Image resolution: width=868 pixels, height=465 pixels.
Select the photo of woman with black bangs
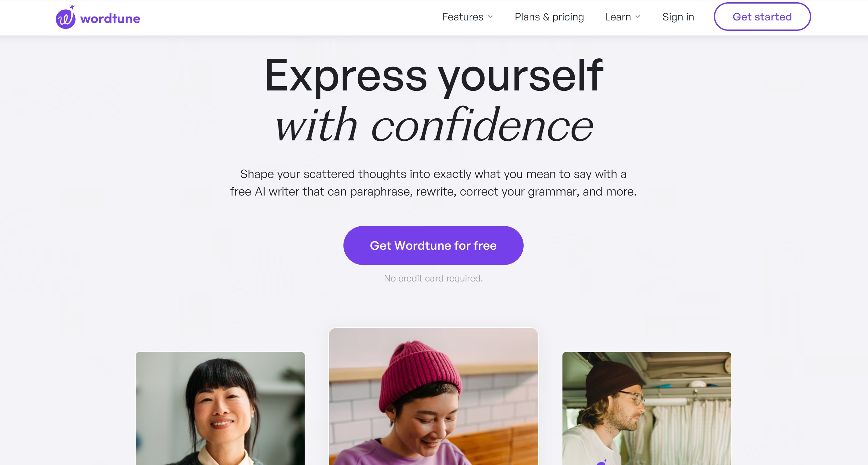[x=220, y=409]
